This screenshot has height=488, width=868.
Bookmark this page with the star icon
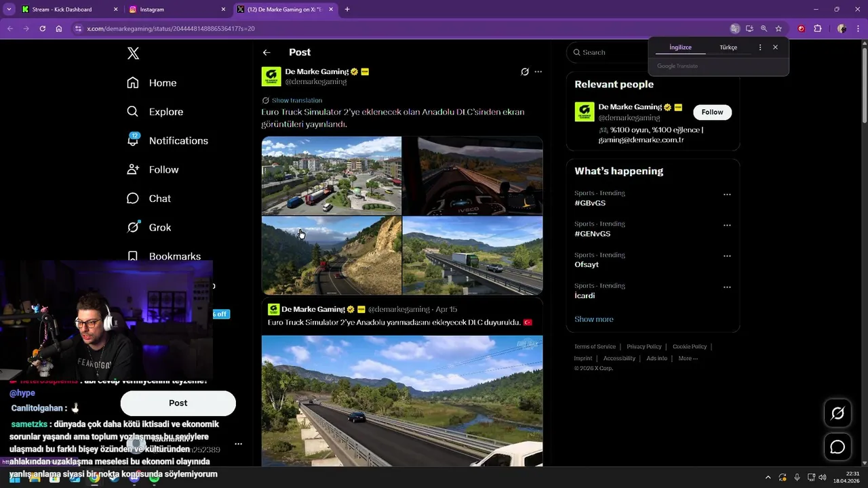[x=778, y=28]
